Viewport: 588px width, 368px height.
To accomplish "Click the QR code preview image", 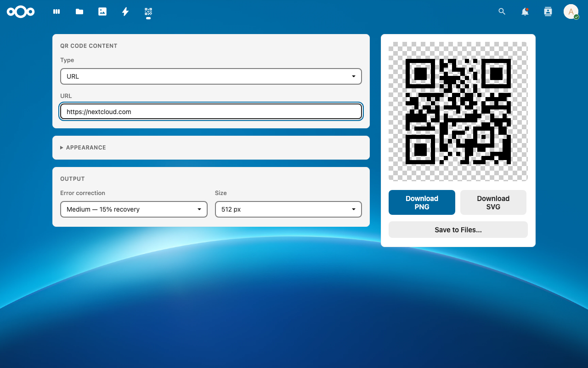I will coord(458,111).
